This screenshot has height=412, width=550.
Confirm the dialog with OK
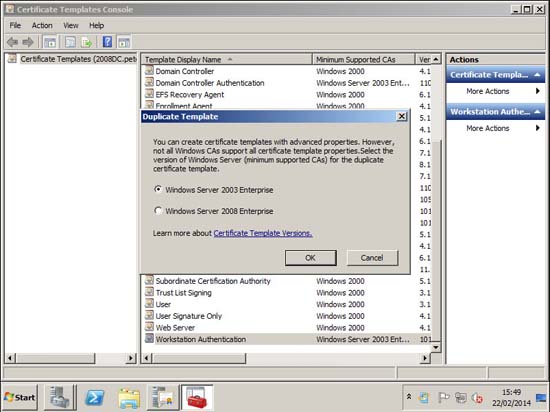pos(310,258)
